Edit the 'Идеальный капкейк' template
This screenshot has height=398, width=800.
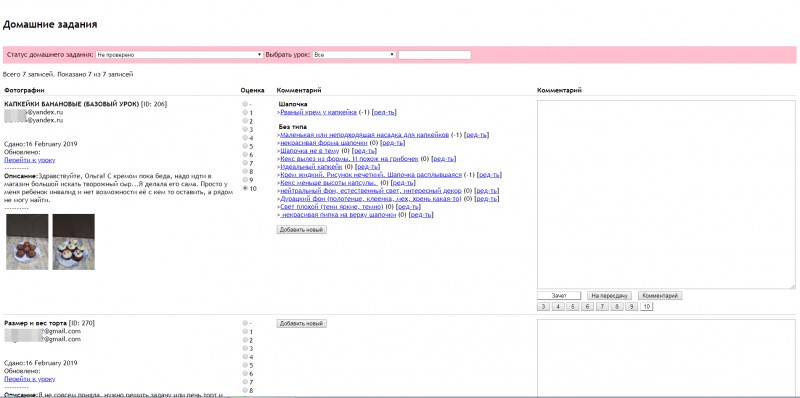[369, 167]
